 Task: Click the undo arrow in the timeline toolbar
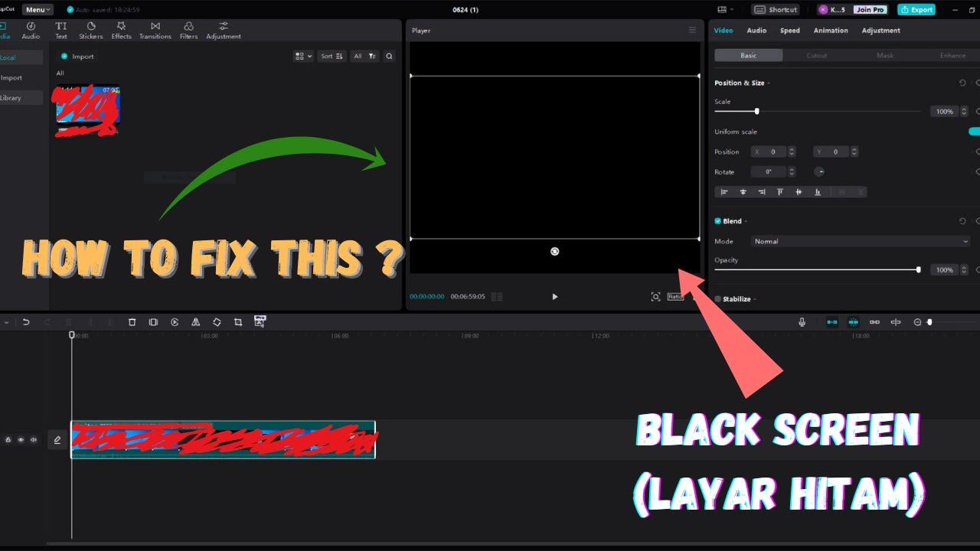[26, 322]
